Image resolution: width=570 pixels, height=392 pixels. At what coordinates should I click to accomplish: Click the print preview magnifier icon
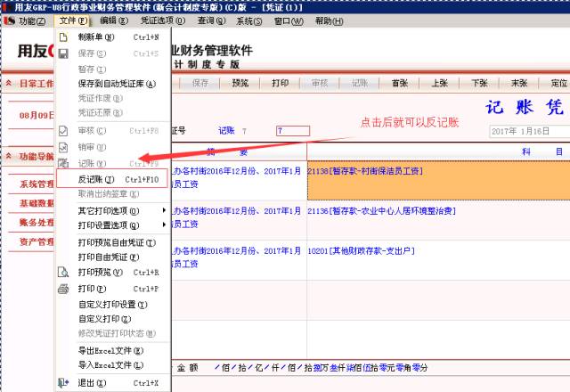(x=62, y=273)
